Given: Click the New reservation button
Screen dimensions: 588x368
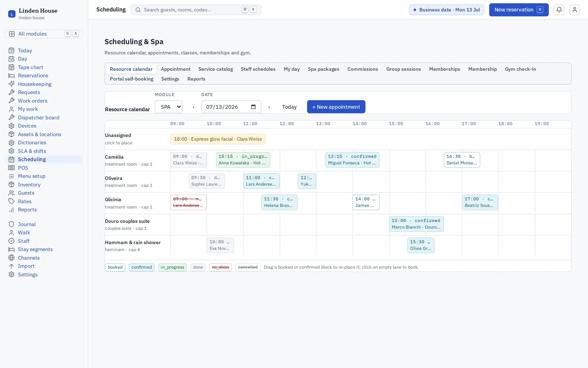Looking at the screenshot, I should coord(519,10).
